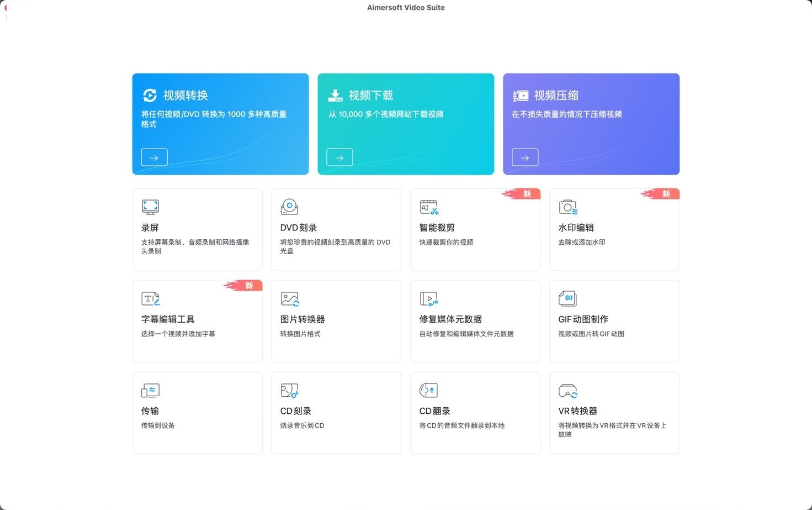Click the 智能裁剪 label
This screenshot has height=510, width=812.
(437, 228)
